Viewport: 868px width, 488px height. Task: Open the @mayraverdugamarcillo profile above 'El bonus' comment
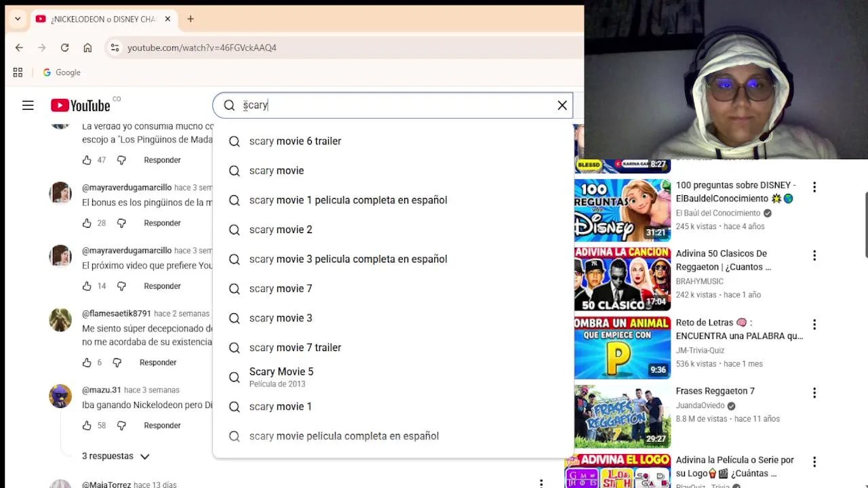click(127, 188)
